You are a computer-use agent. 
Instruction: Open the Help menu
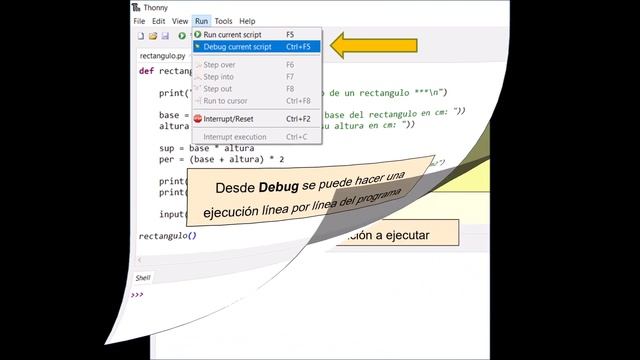click(x=247, y=21)
